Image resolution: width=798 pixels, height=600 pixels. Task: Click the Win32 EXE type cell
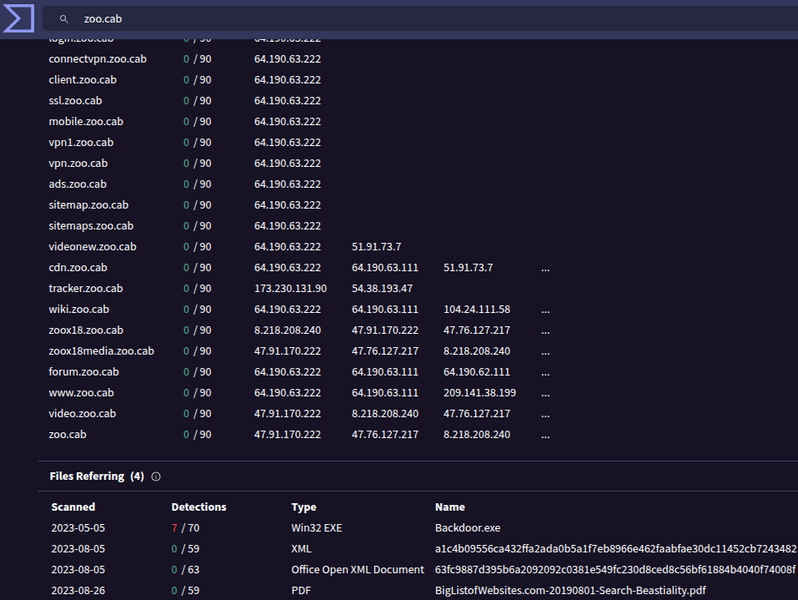pos(317,528)
